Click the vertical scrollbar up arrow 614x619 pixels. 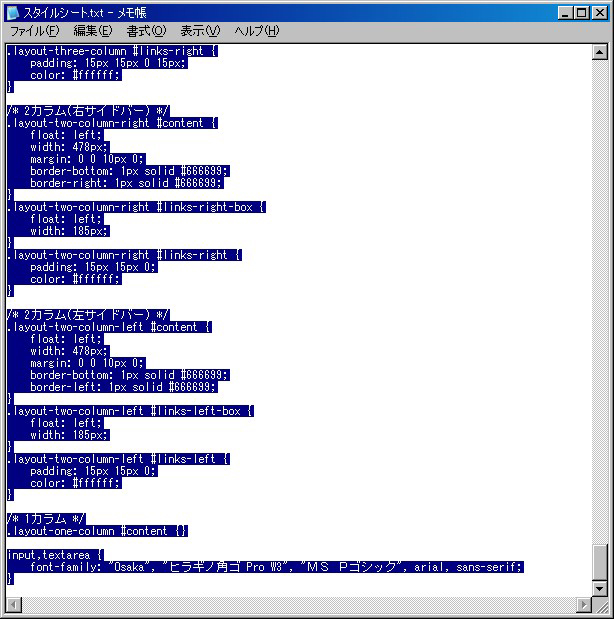pyautogui.click(x=599, y=52)
